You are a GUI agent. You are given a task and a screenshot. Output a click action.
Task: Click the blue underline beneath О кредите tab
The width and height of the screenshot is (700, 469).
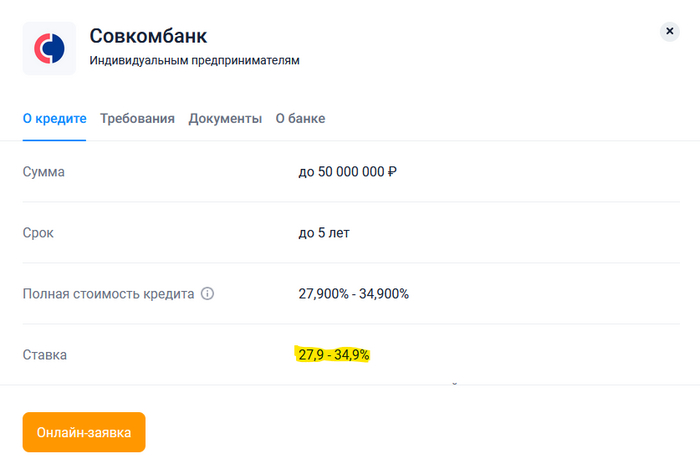(54, 139)
